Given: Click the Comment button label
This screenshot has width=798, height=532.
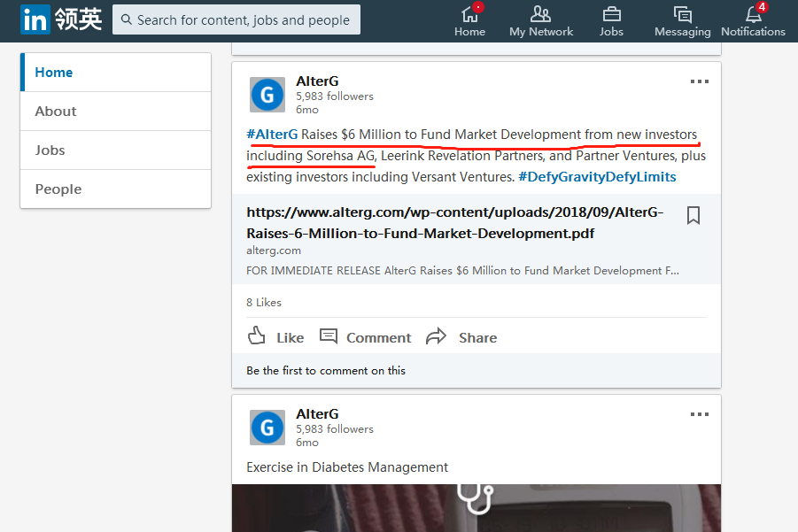Looking at the screenshot, I should click(x=379, y=338).
